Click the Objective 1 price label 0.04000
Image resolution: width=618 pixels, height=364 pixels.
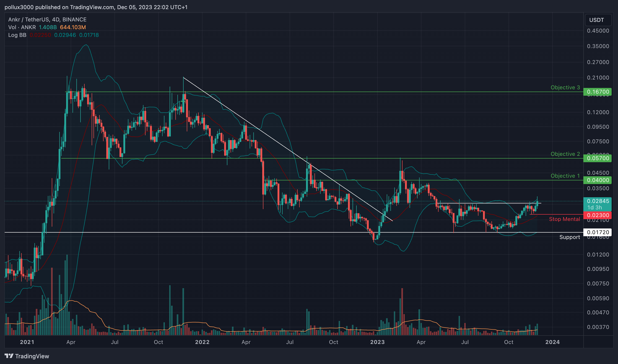pos(597,180)
